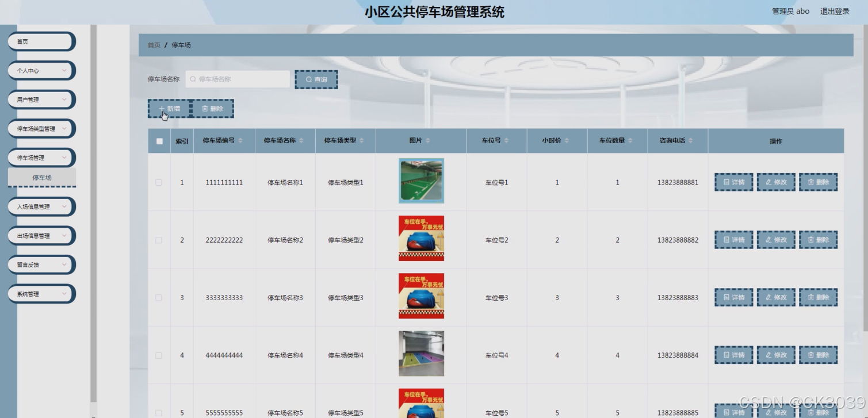Click the cell 车位号4
This screenshot has width=868, height=418.
pyautogui.click(x=496, y=355)
